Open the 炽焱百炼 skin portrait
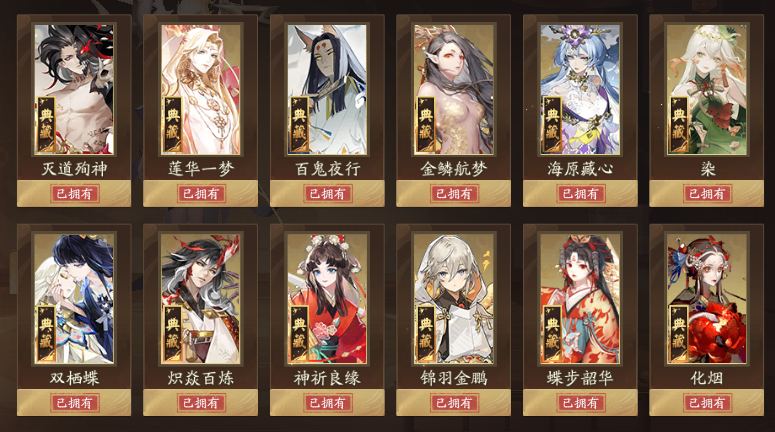 coord(201,299)
